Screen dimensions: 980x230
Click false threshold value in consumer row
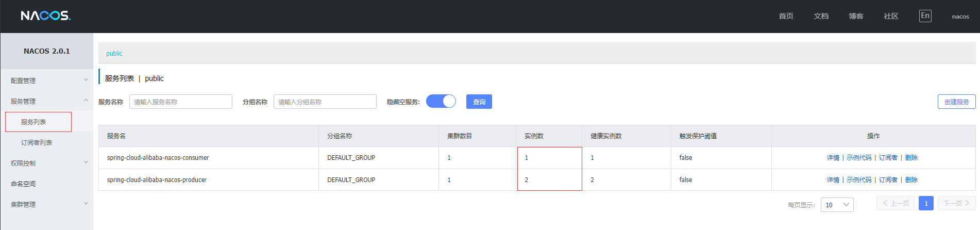686,157
